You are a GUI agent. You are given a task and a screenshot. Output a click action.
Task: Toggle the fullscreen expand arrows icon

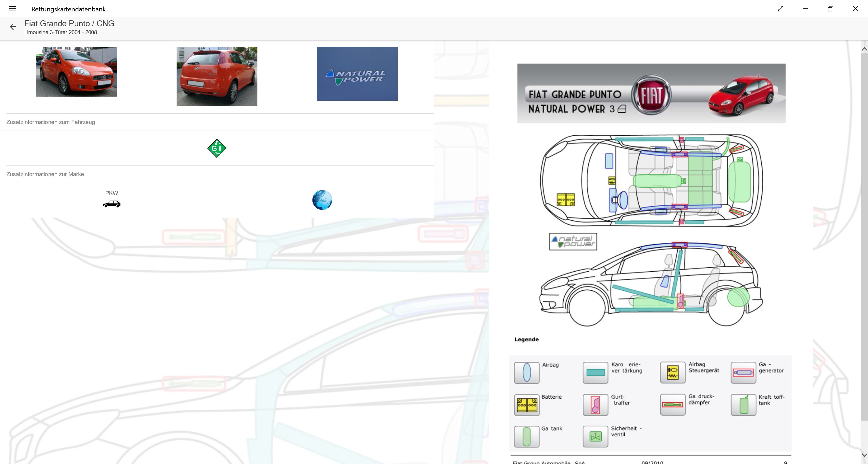[x=780, y=9]
